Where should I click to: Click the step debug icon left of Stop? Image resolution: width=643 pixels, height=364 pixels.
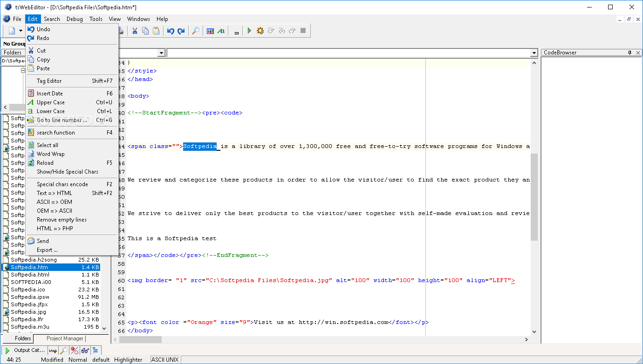[292, 31]
